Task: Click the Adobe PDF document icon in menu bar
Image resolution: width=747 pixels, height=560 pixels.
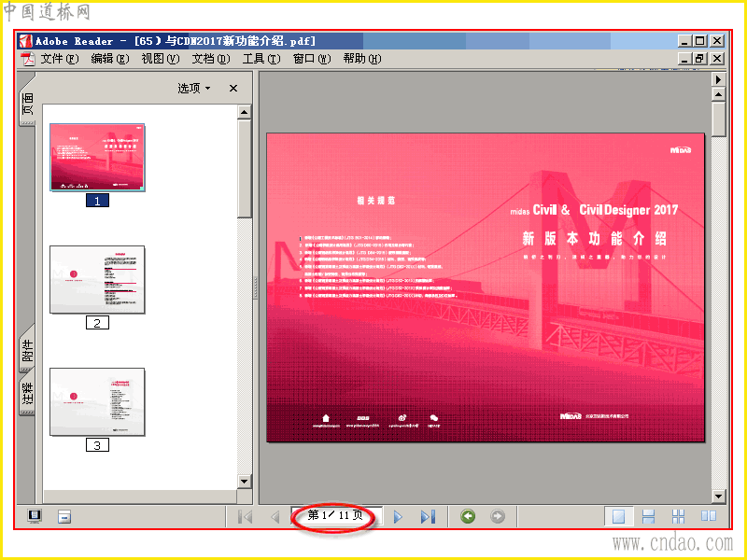Action: click(29, 59)
